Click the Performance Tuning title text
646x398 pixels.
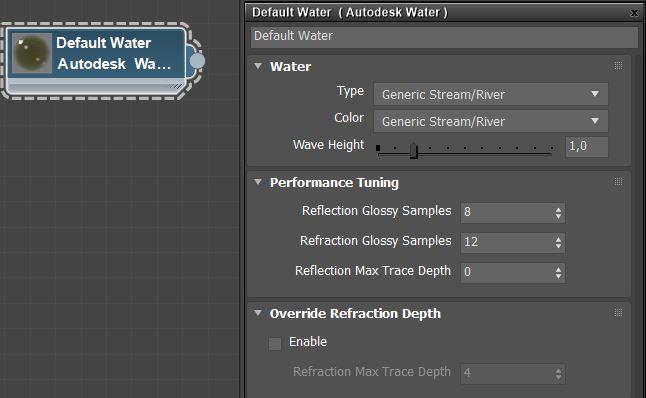334,183
